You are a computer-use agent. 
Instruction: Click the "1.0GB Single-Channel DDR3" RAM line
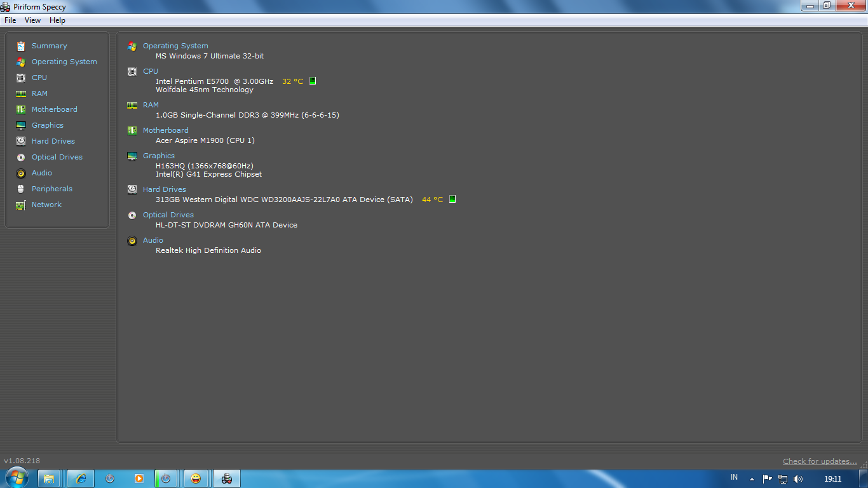247,115
